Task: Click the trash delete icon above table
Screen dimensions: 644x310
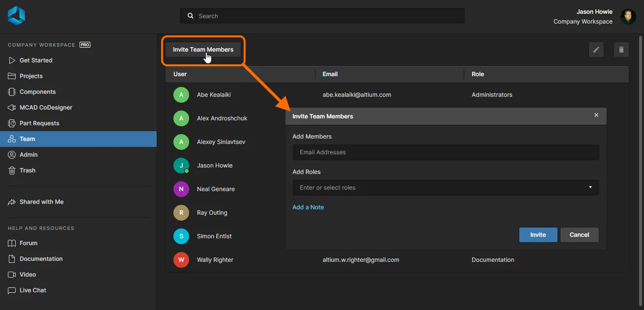Action: (x=621, y=50)
